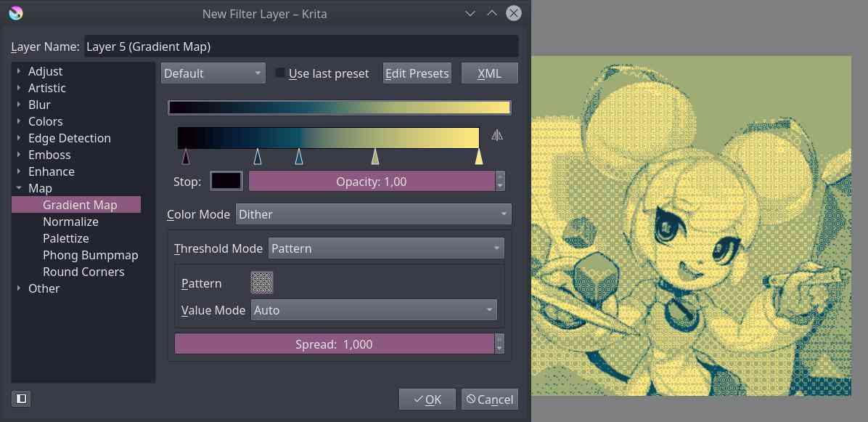Minimize the dialog with the down chevron
The height and width of the screenshot is (422, 868).
tap(470, 13)
